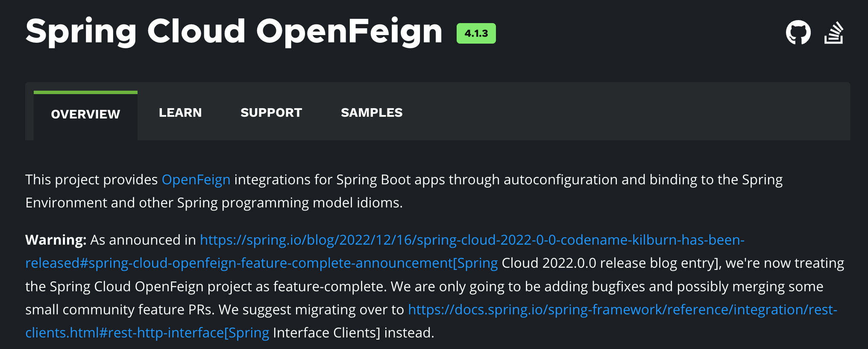Follow the OpenFeign link
Screen dimensions: 868x349
pyautogui.click(x=196, y=180)
